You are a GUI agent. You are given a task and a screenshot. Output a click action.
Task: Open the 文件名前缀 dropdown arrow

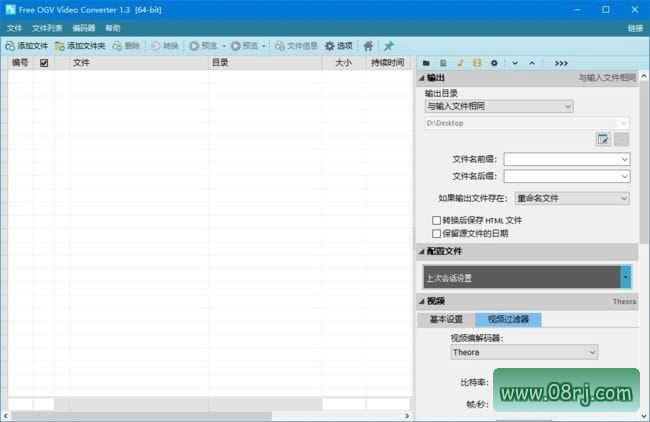click(x=624, y=159)
